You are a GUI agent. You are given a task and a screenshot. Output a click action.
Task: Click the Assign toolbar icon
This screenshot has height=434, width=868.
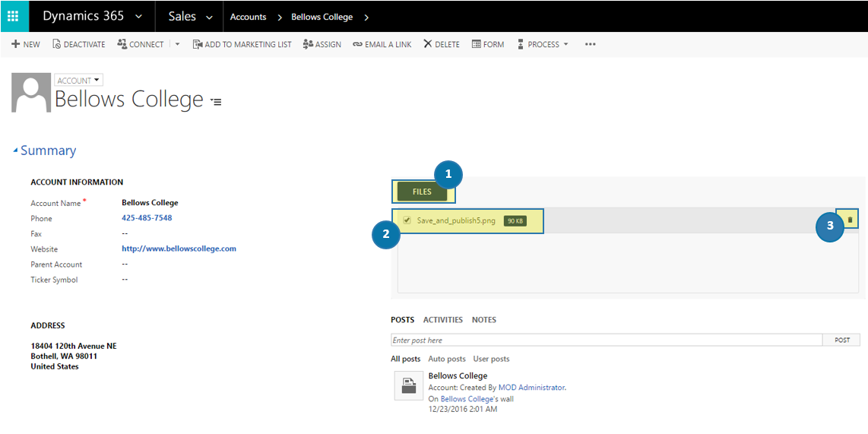(x=308, y=45)
